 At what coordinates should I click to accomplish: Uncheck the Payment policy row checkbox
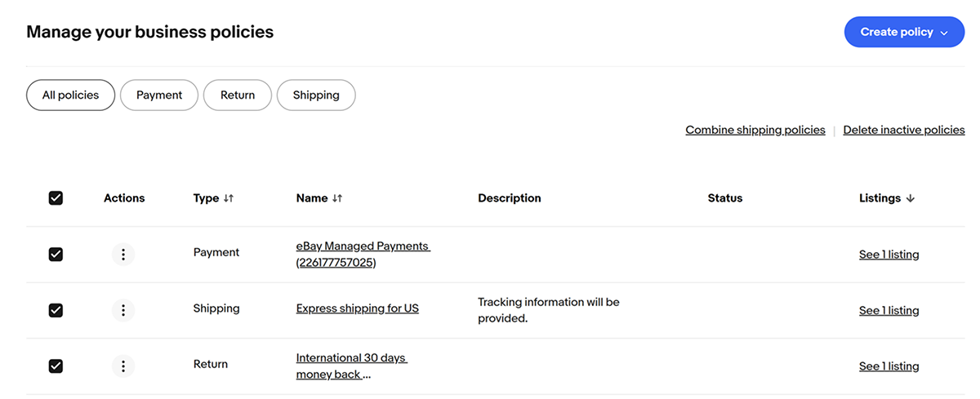pyautogui.click(x=56, y=255)
